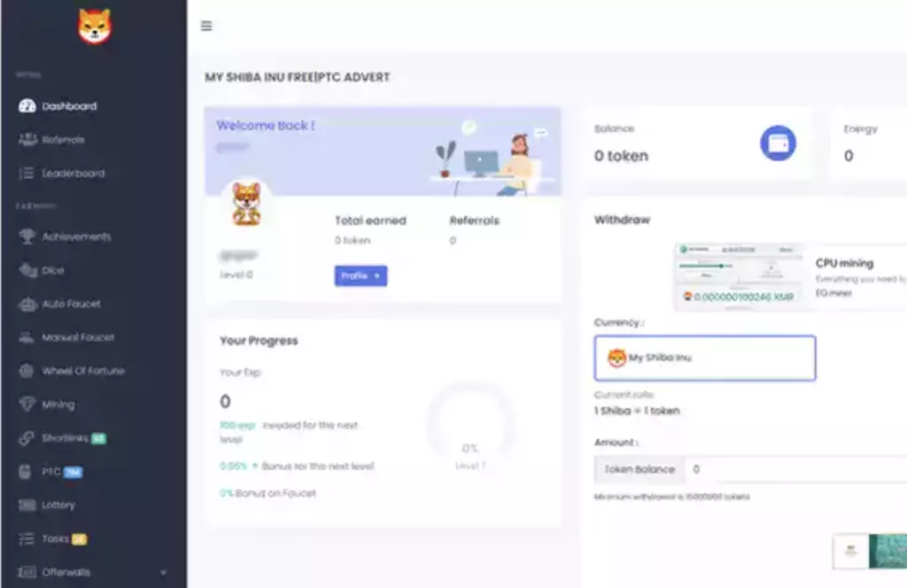Viewport: 907px width, 588px height.
Task: Click the small ad thumbnail at bottom right
Action: point(870,551)
